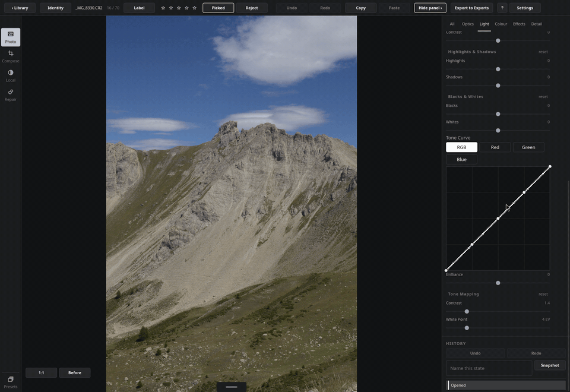
Task: Open the Effects tab
Action: point(519,24)
